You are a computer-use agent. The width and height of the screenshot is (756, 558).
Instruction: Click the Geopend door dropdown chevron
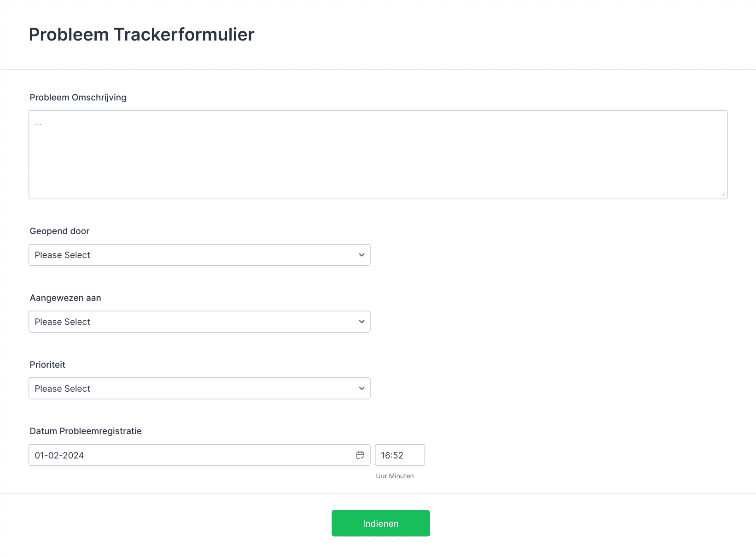pyautogui.click(x=361, y=255)
